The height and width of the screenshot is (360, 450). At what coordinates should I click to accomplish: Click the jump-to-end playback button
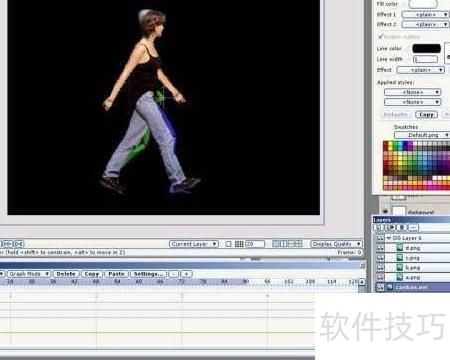click(x=19, y=244)
